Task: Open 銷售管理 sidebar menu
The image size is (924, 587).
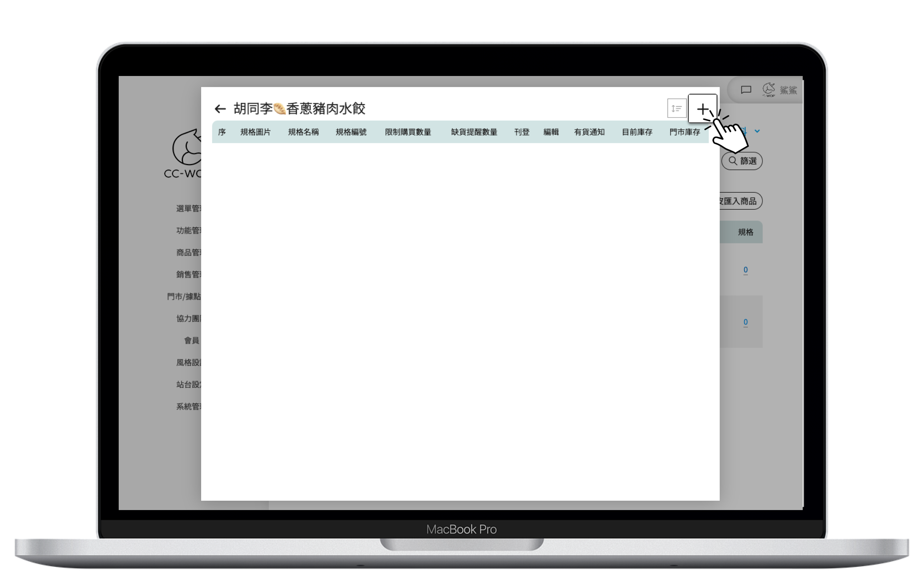Action: click(188, 274)
